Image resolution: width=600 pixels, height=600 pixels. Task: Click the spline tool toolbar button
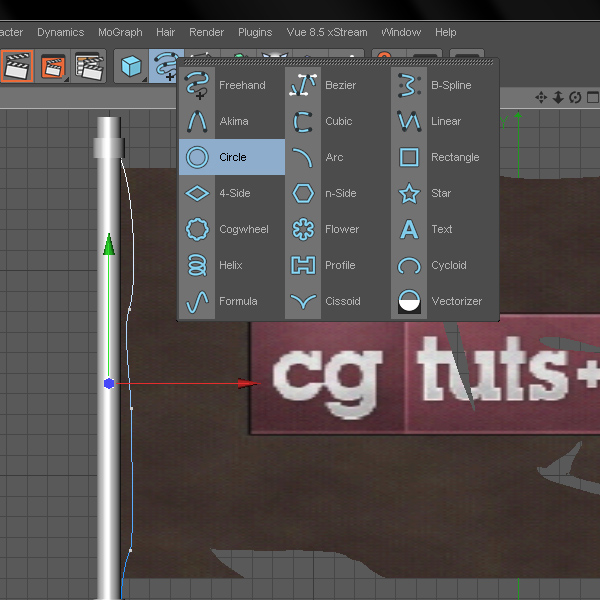click(165, 66)
